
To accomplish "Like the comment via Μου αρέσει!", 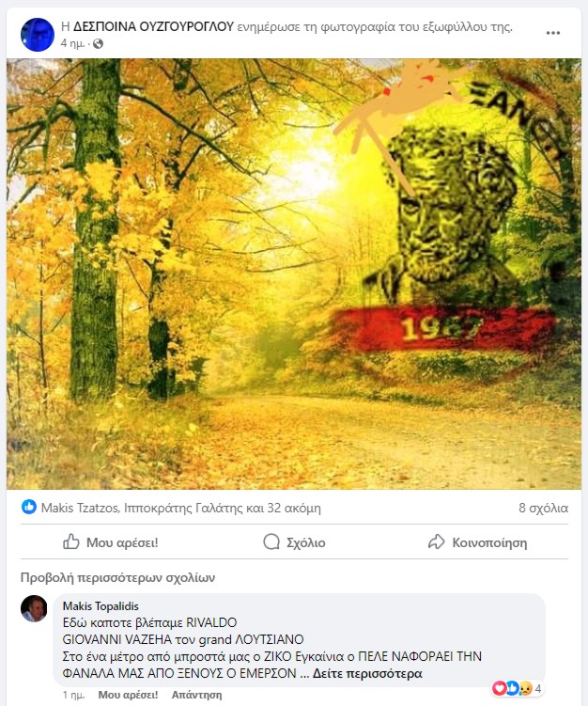I will (129, 695).
